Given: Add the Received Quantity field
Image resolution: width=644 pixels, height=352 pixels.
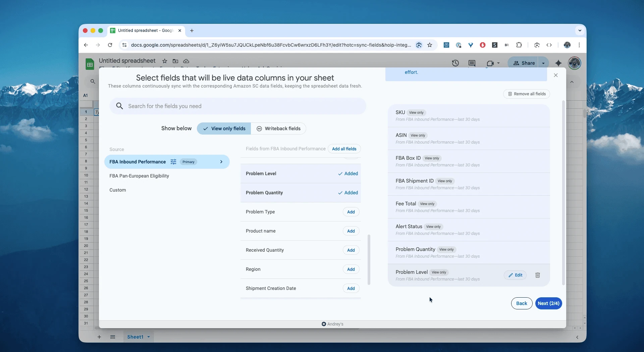Looking at the screenshot, I should (351, 250).
